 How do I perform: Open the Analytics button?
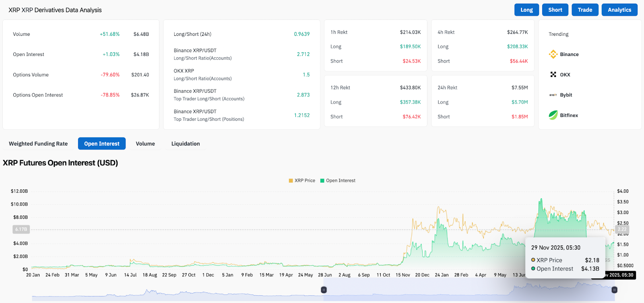619,10
